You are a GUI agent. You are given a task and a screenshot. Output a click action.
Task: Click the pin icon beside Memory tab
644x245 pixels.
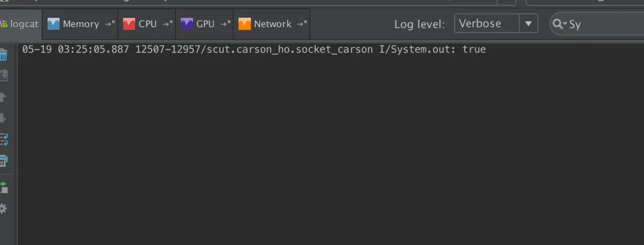tap(110, 24)
